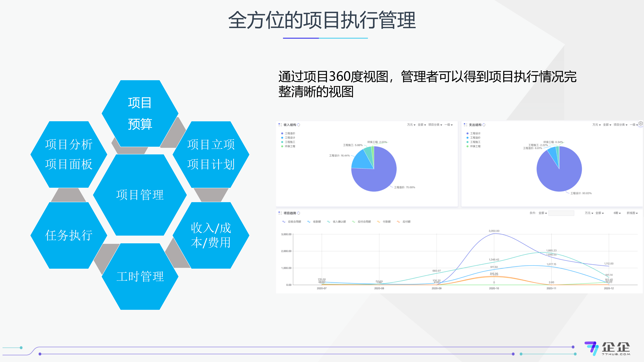Screen dimensions: 644x362
Task: Click refresh icon next to 收入结构
Action: pos(298,125)
